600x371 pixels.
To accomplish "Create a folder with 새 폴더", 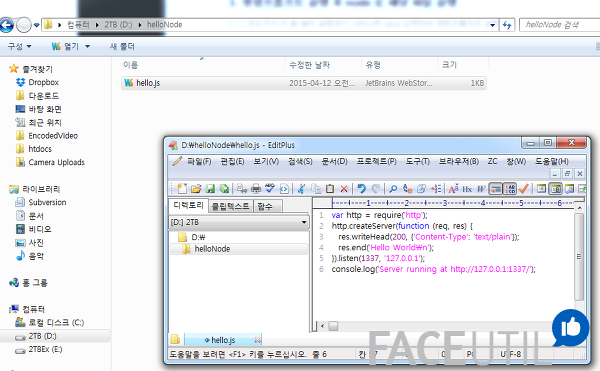I will coord(122,47).
